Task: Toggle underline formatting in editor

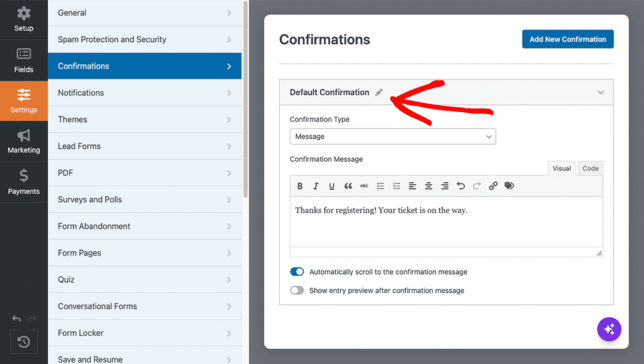Action: click(331, 186)
